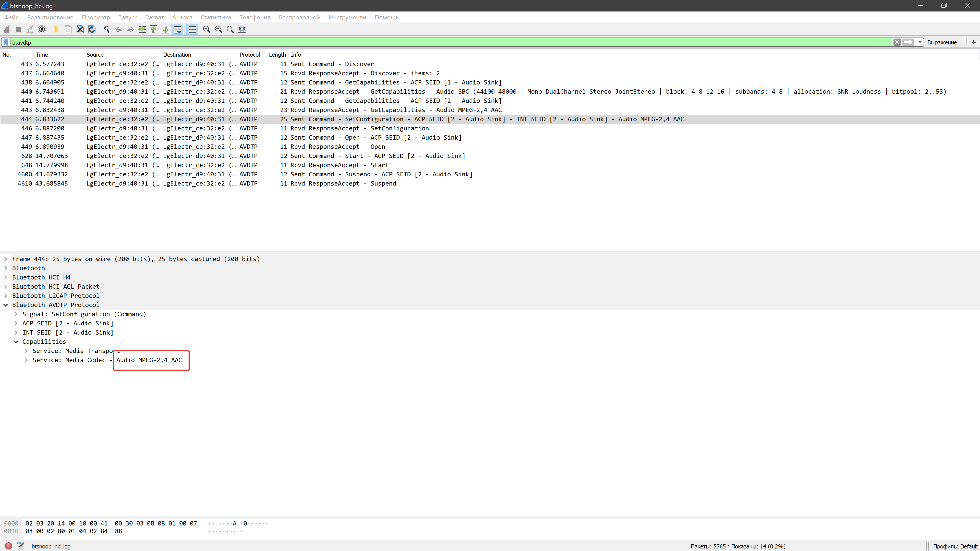Click the red expert info indicator
The image size is (980, 551).
click(x=9, y=546)
